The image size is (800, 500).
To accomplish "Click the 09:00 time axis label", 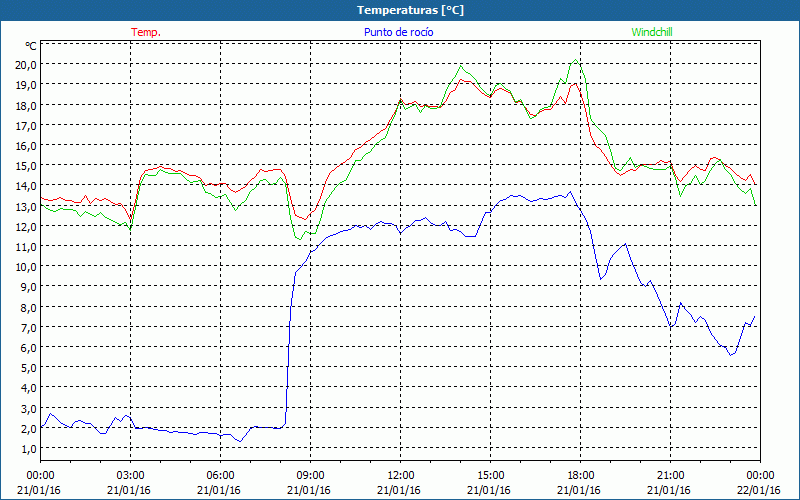I will (x=310, y=476).
